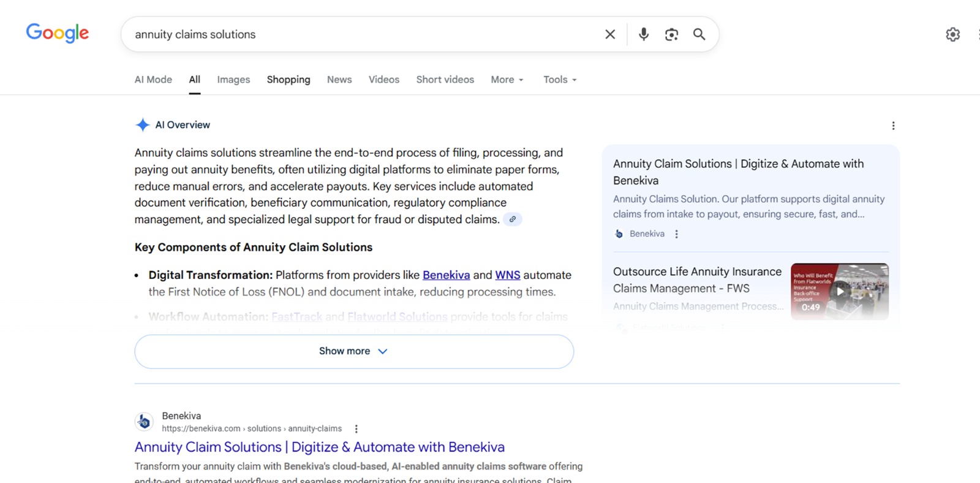The height and width of the screenshot is (483, 980).
Task: Open the Tools dropdown
Action: [560, 80]
